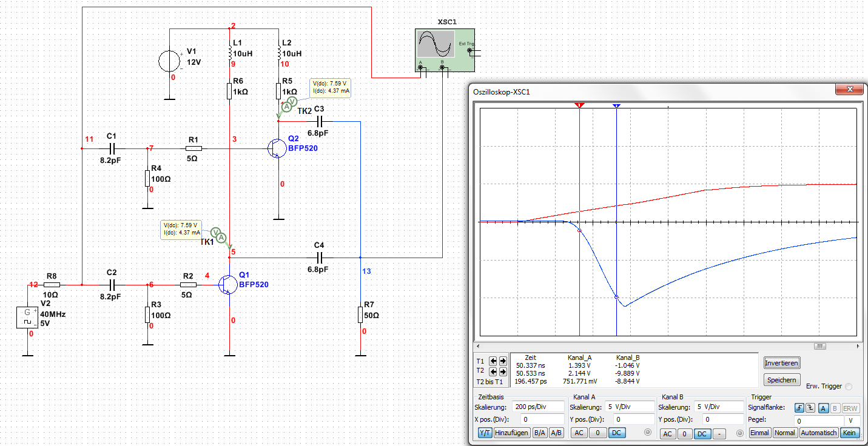The image size is (868, 446).
Task: Select the XSC1 oscilloscope instrument in the schematic
Action: click(x=445, y=50)
